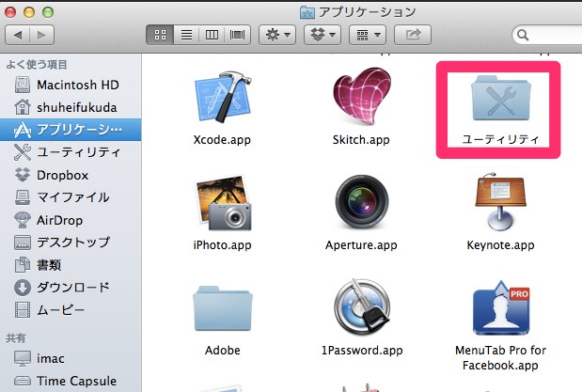Click the Skitch.app file name label

[361, 140]
